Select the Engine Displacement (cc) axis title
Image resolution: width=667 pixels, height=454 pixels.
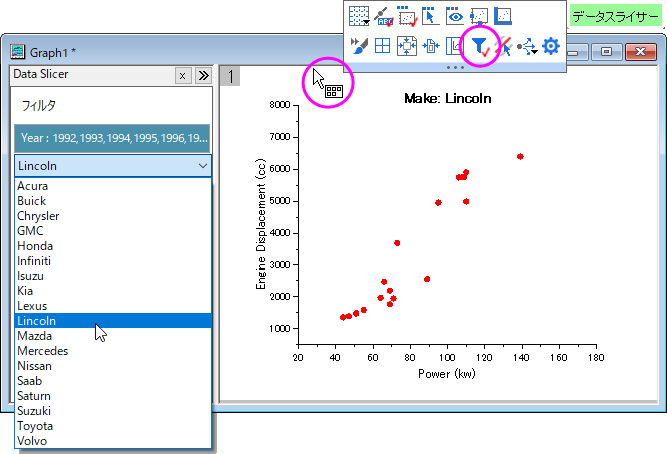pyautogui.click(x=261, y=224)
